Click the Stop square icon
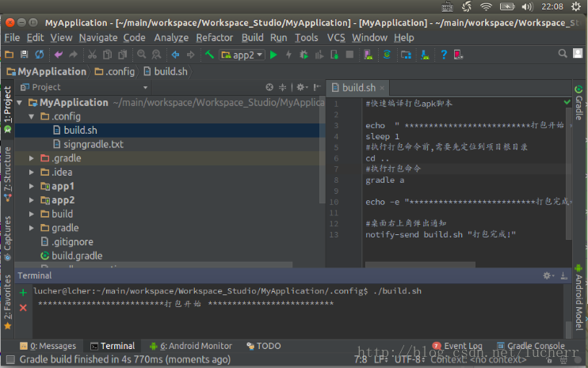Image resolution: width=588 pixels, height=368 pixels. [349, 55]
